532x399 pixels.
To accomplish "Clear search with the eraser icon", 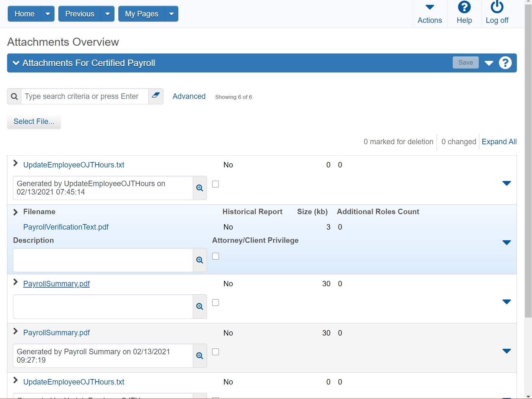I will click(x=156, y=96).
